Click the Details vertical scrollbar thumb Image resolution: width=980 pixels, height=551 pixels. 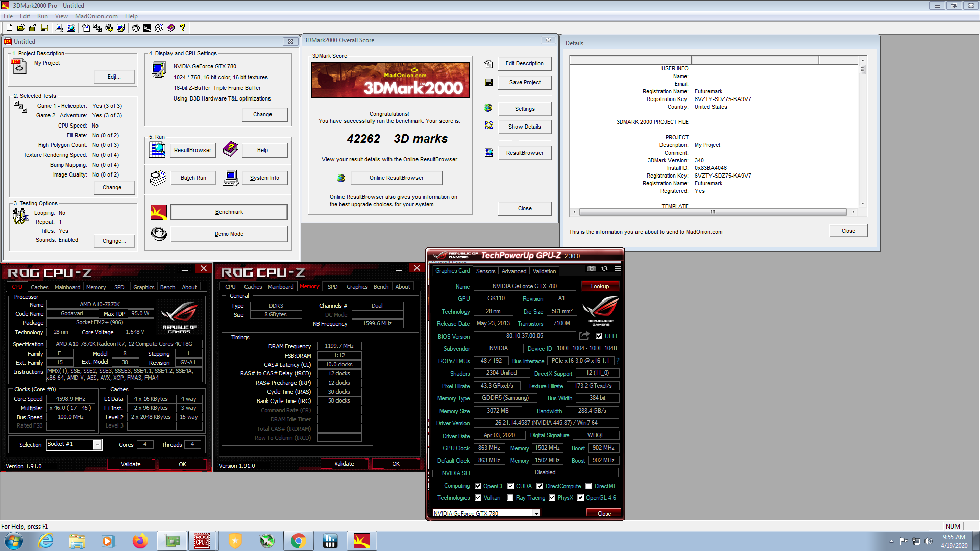click(x=862, y=70)
